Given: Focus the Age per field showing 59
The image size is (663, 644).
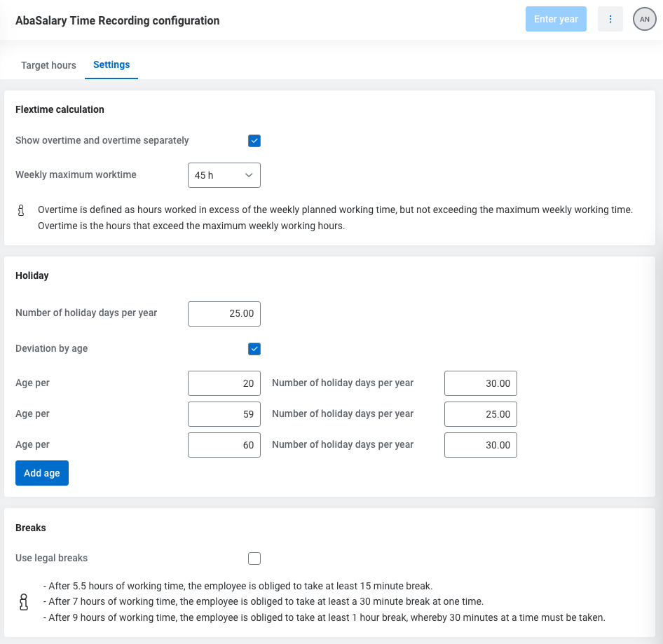Looking at the screenshot, I should 224,414.
